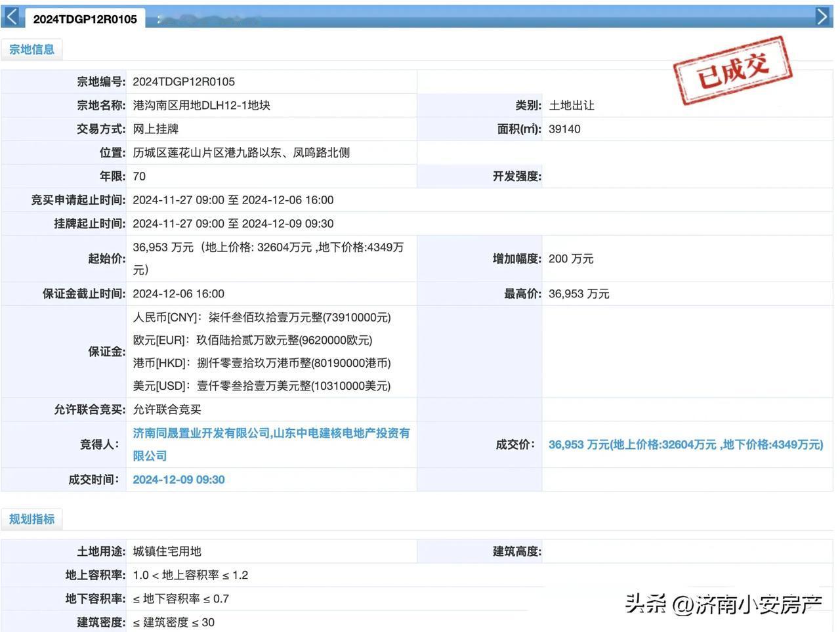This screenshot has width=840, height=632.
Task: Click the category value 土地出让
Action: pos(572,105)
